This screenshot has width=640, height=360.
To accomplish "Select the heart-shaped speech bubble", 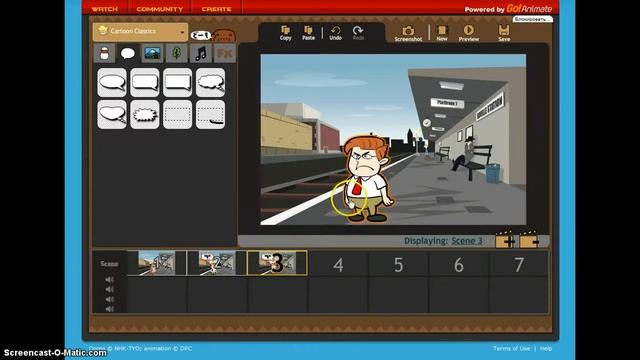I will [x=112, y=115].
